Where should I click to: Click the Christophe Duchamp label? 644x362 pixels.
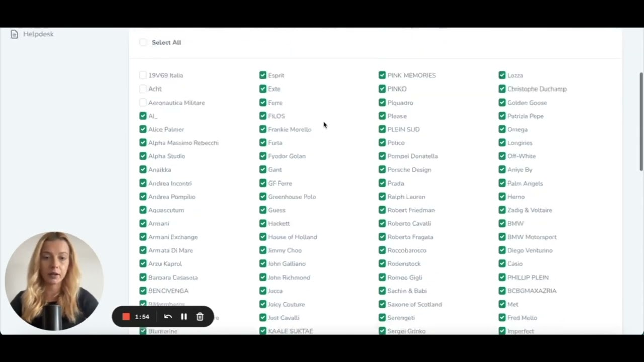click(x=537, y=89)
